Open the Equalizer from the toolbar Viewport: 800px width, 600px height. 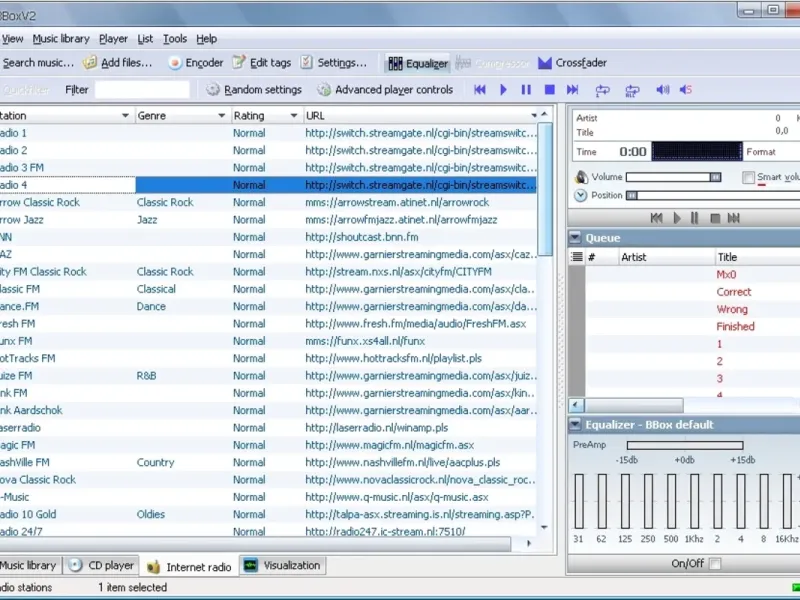point(417,63)
